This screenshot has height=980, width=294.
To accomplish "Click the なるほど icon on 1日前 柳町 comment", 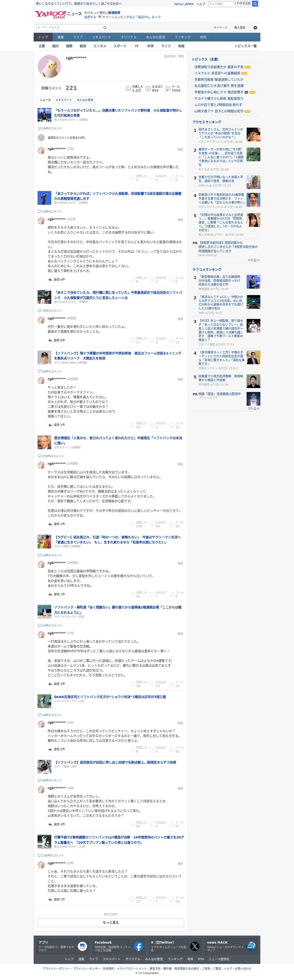I will pos(152,684).
